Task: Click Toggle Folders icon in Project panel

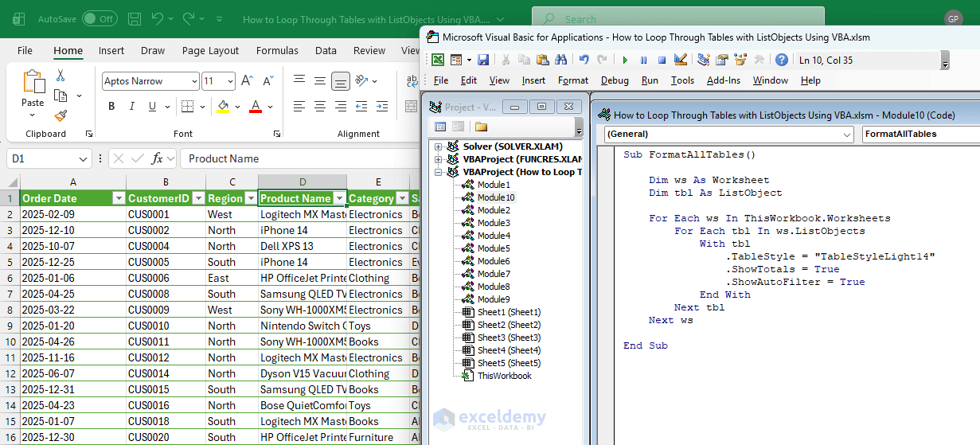Action: (x=481, y=127)
